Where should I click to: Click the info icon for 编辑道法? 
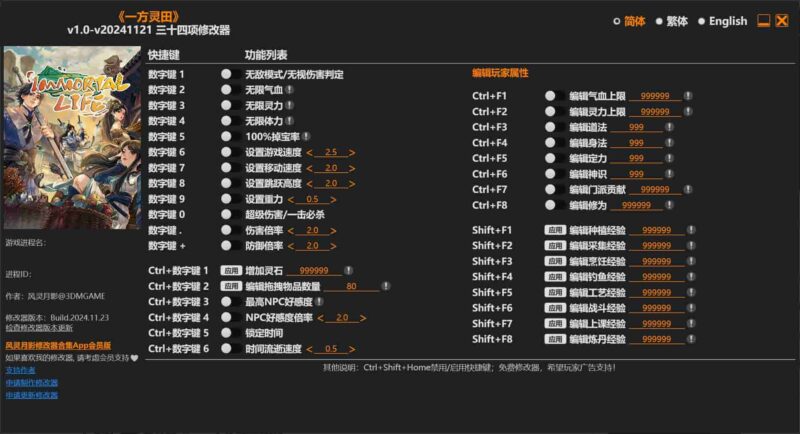(x=669, y=127)
